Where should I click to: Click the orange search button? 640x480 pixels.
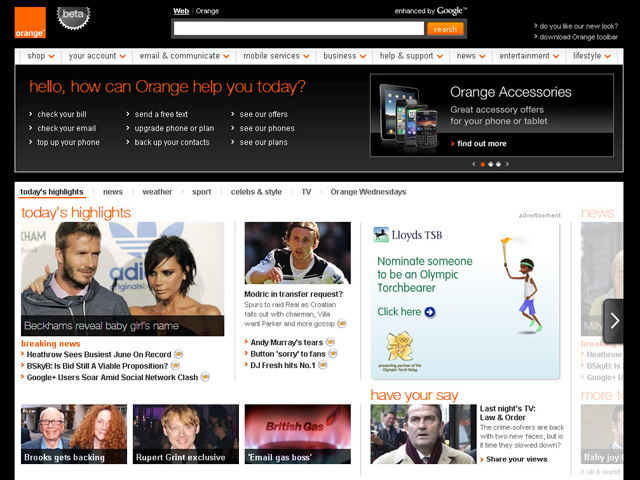445,29
